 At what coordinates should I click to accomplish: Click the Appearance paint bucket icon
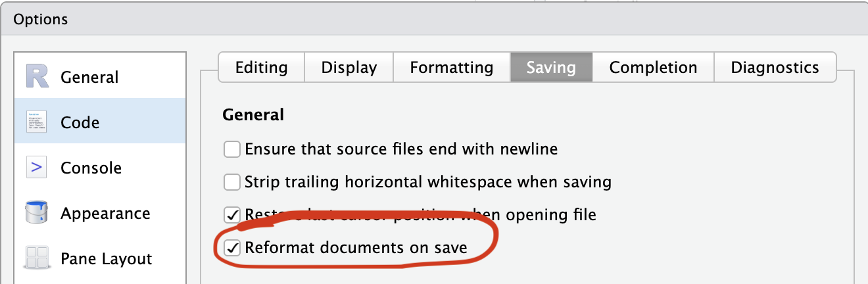click(x=37, y=214)
